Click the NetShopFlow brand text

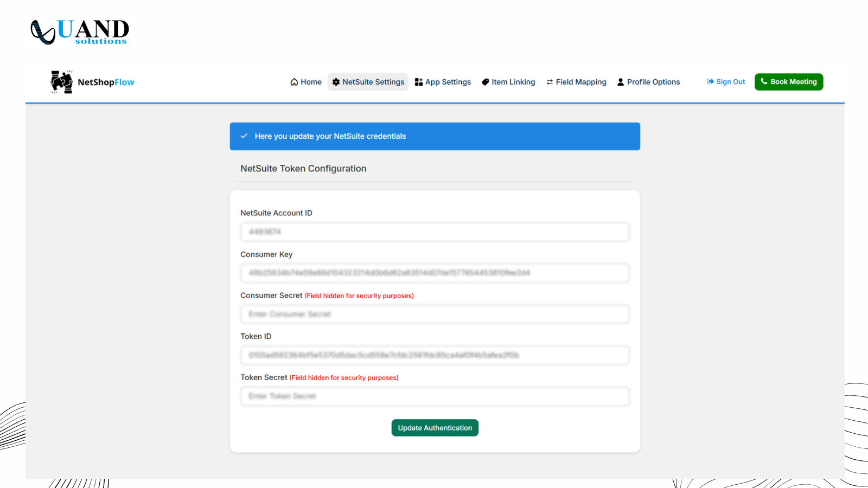106,82
